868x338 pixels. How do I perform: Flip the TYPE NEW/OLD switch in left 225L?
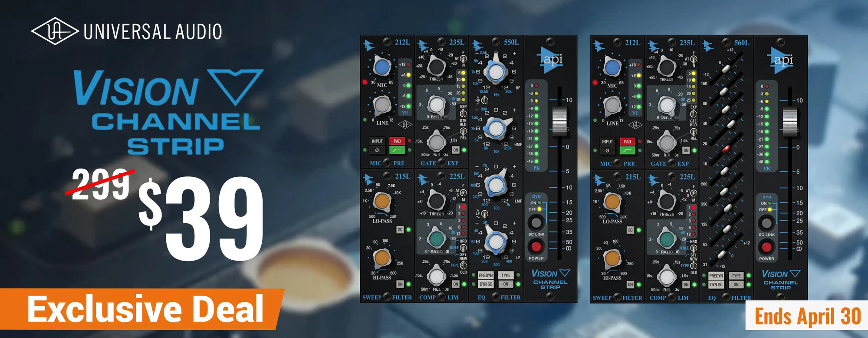click(463, 265)
